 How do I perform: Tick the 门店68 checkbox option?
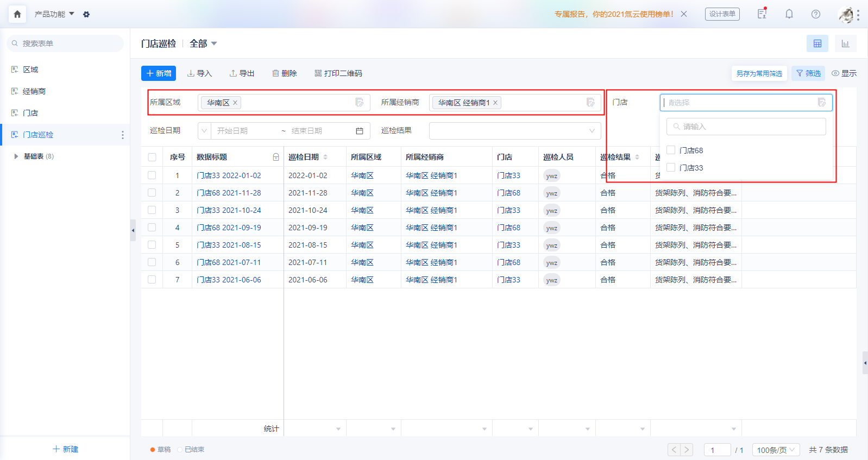click(x=671, y=150)
